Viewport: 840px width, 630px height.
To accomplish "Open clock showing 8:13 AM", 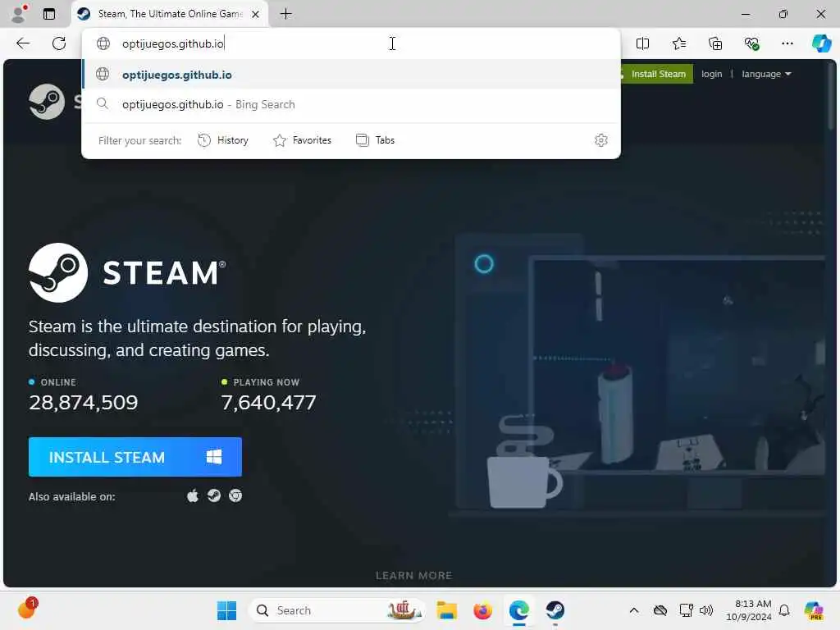I will [x=748, y=610].
